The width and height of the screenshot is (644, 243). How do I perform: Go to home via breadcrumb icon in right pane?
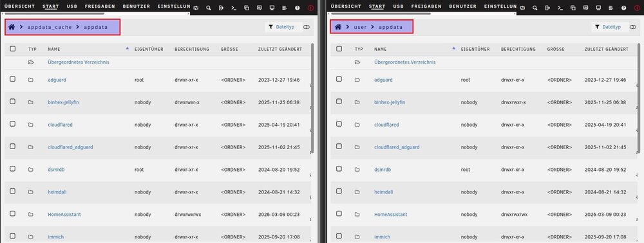[338, 27]
